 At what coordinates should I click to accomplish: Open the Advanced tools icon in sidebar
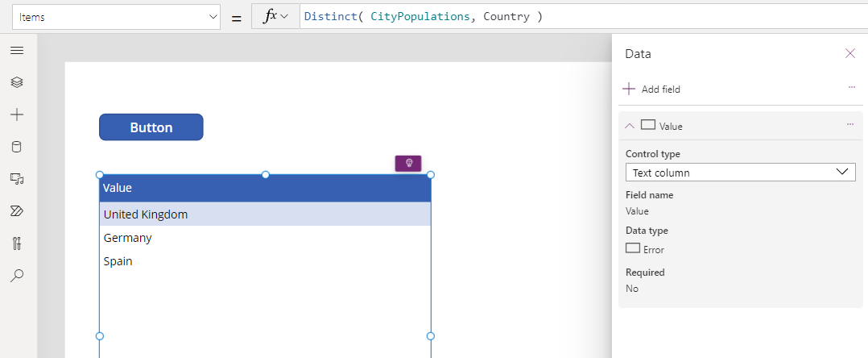coord(17,243)
